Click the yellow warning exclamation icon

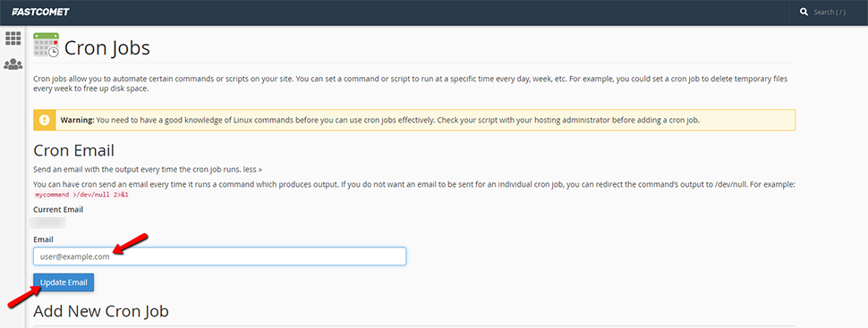pyautogui.click(x=44, y=120)
